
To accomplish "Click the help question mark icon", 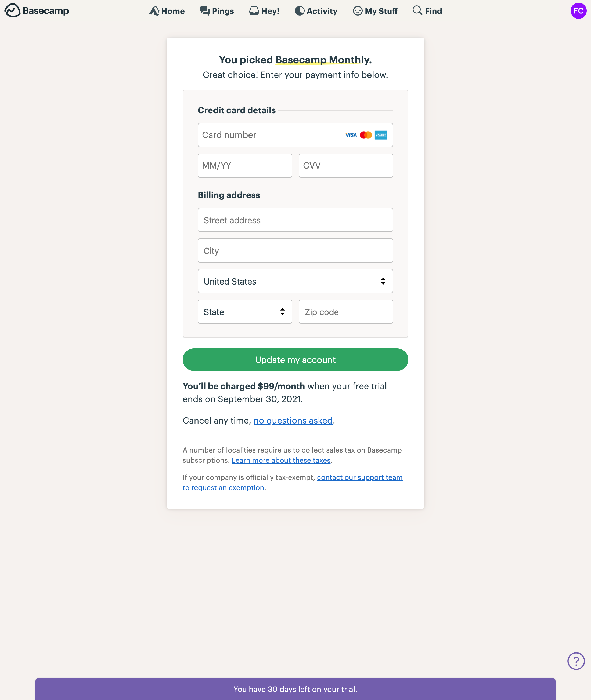I will 576,661.
